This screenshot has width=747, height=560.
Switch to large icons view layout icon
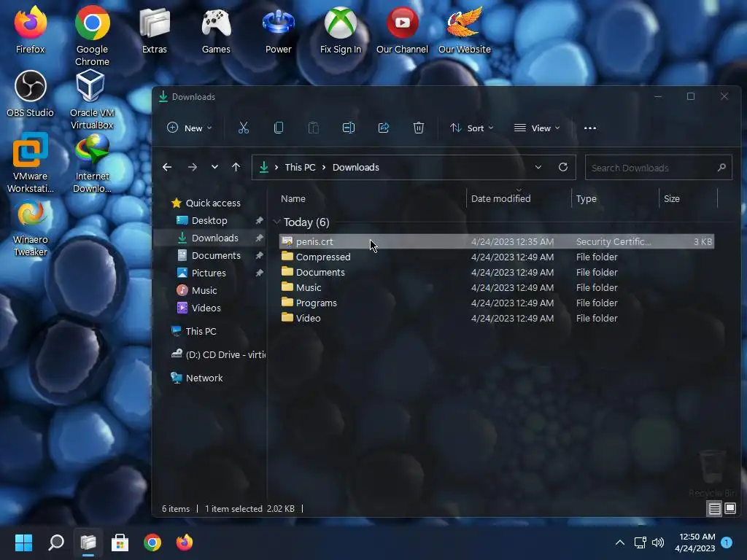[x=729, y=508]
